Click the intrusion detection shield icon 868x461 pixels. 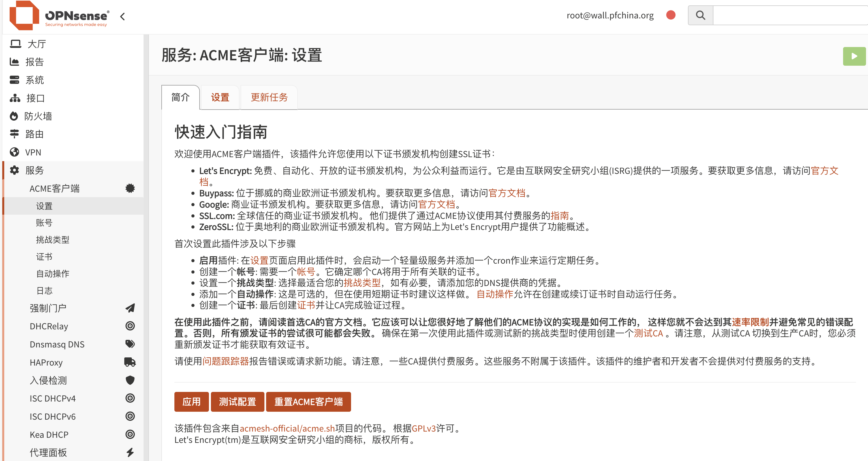[x=130, y=380]
